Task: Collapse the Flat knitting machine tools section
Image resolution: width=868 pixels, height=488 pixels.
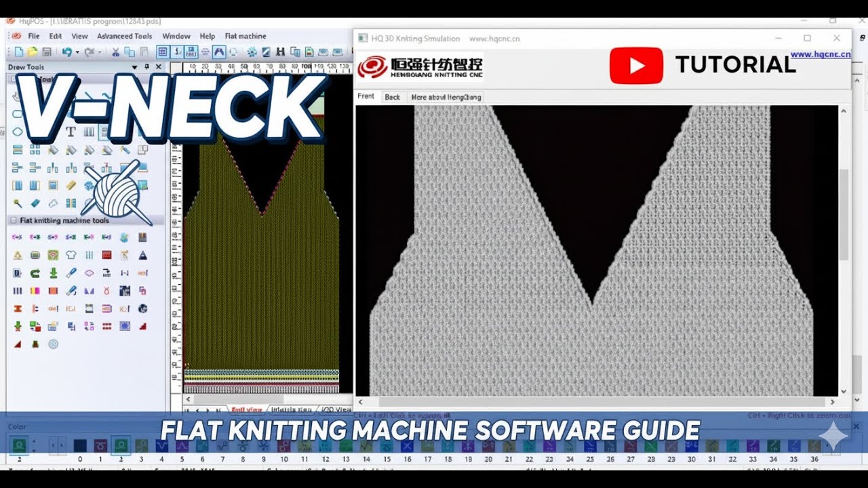Action: coord(13,220)
